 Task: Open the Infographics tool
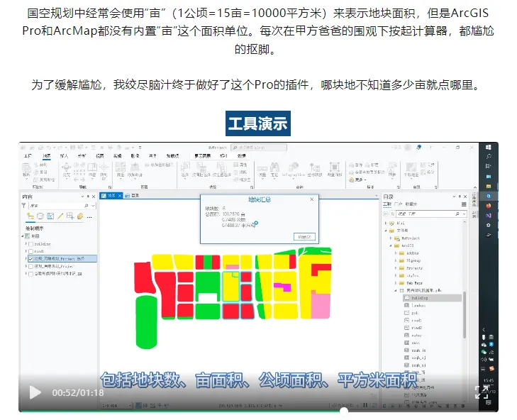pos(293,170)
